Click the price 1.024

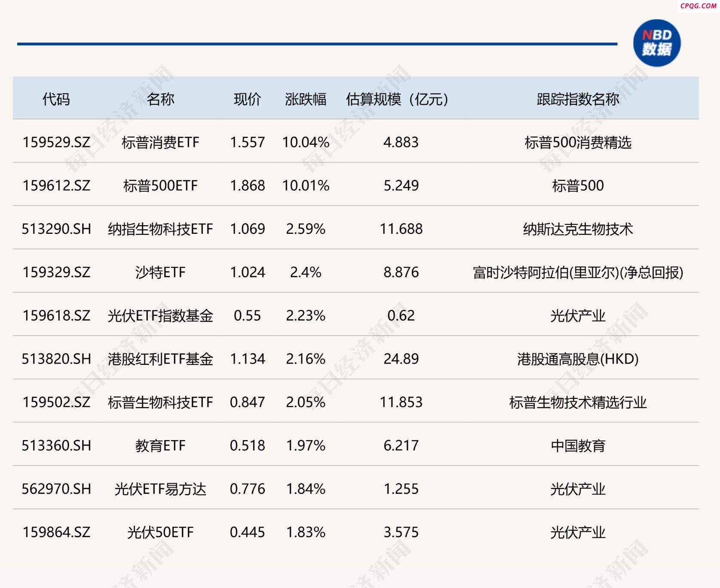[x=248, y=273]
